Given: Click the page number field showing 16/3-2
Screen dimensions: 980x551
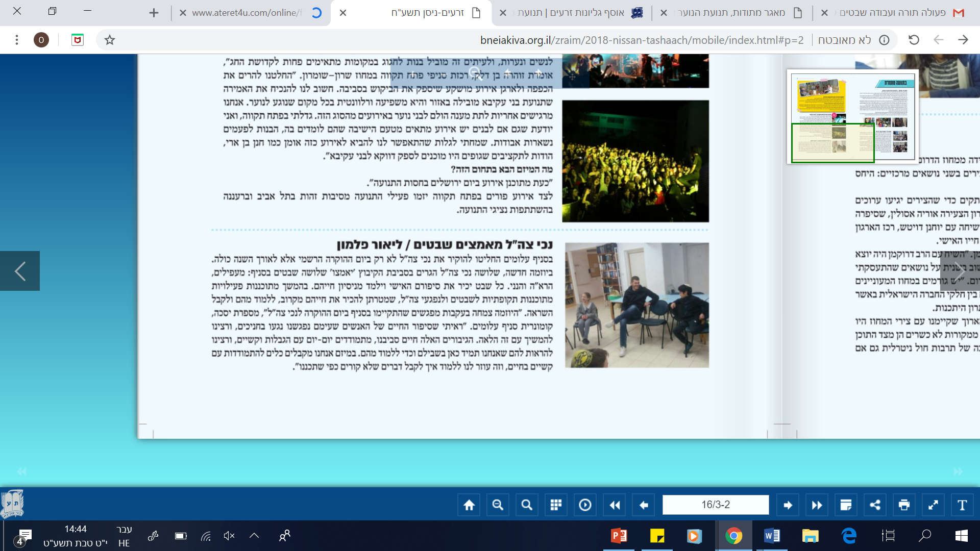Looking at the screenshot, I should 715,505.
